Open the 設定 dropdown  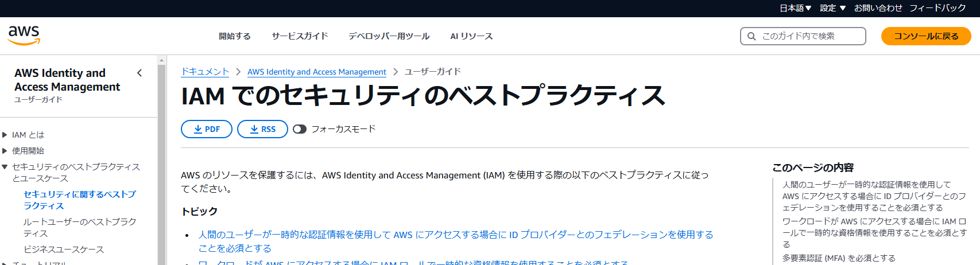[x=832, y=8]
